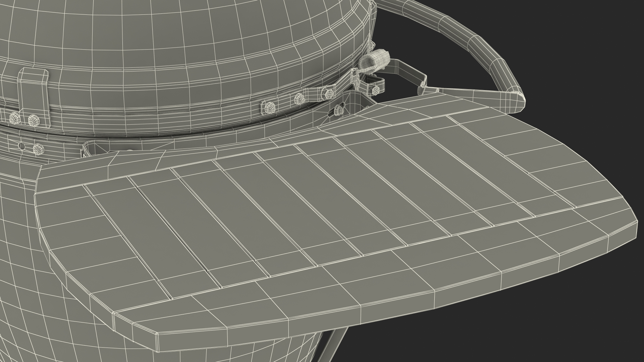
Task: Select the support strut beneath shelf
Action: coord(334,345)
